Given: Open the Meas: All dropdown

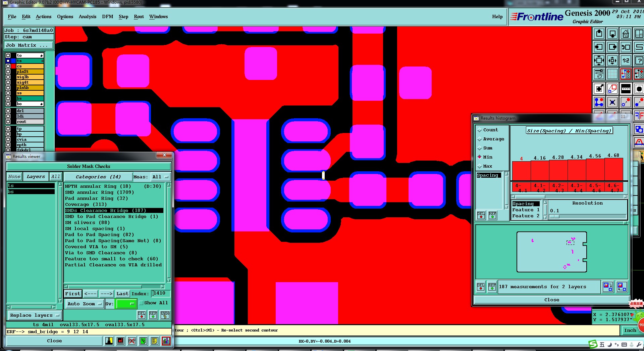Looking at the screenshot, I should point(160,177).
